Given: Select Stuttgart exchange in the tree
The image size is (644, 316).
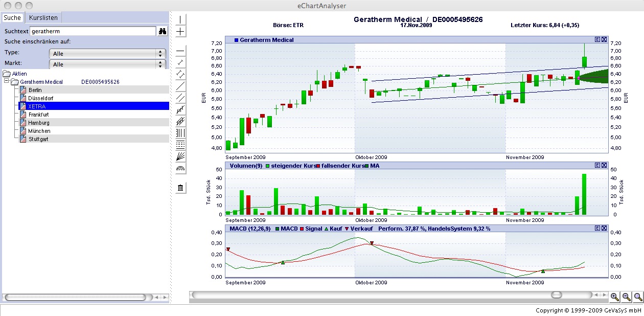Looking at the screenshot, I should pyautogui.click(x=38, y=139).
